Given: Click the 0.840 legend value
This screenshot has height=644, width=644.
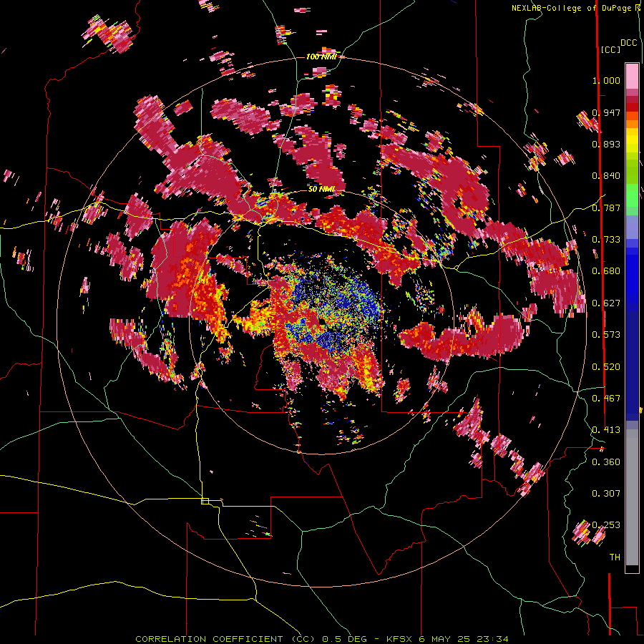Looking at the screenshot, I should [606, 176].
